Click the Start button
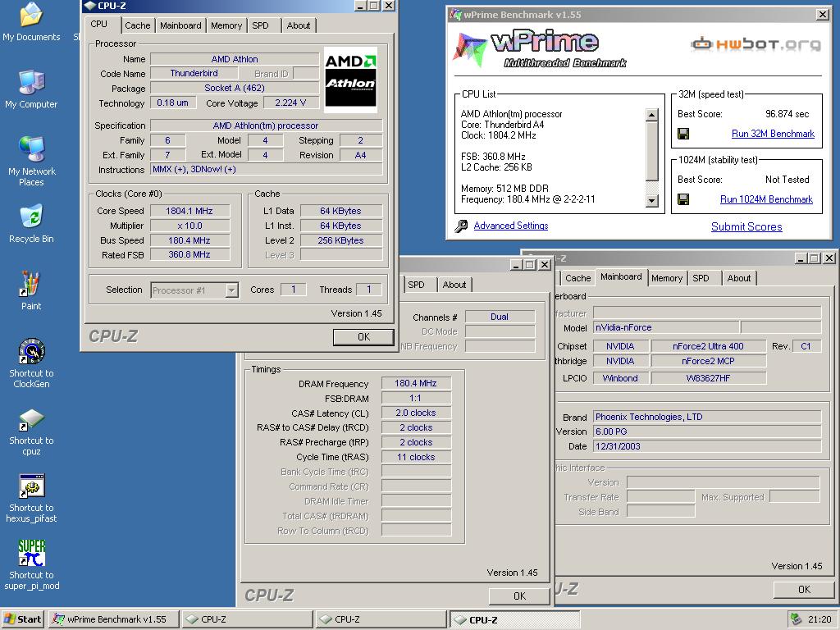840x630 pixels. pyautogui.click(x=22, y=619)
